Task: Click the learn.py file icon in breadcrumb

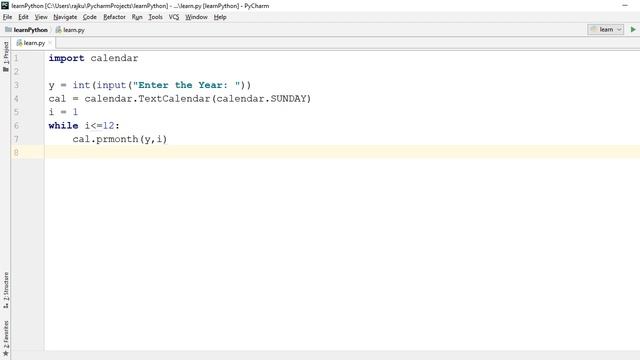Action: (x=58, y=29)
